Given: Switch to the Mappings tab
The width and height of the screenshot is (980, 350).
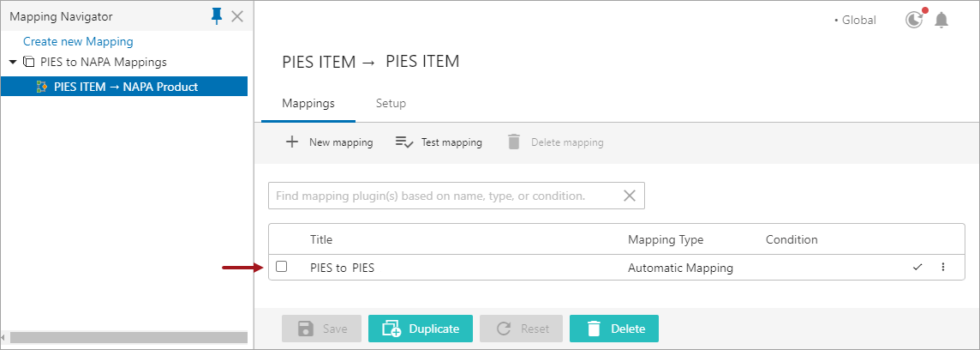Looking at the screenshot, I should coord(308,103).
